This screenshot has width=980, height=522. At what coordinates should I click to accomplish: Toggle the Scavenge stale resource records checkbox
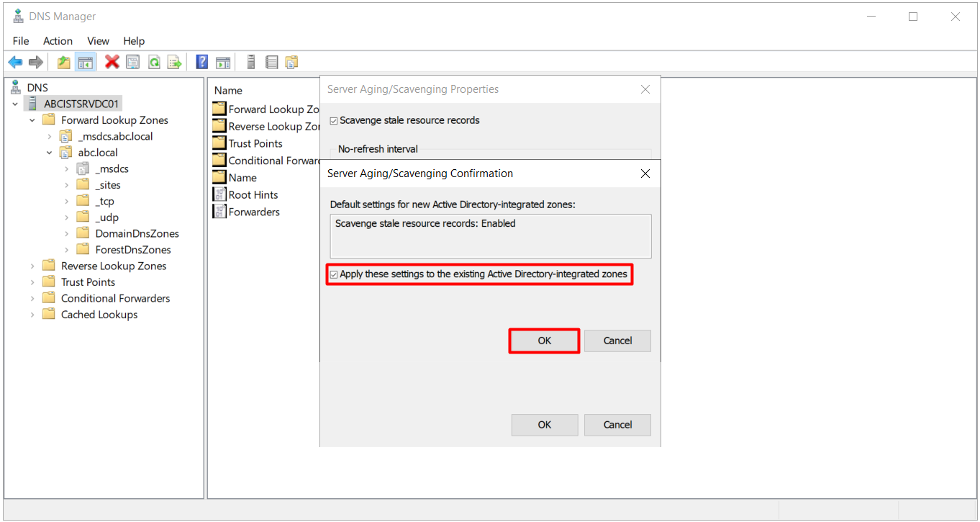[333, 121]
